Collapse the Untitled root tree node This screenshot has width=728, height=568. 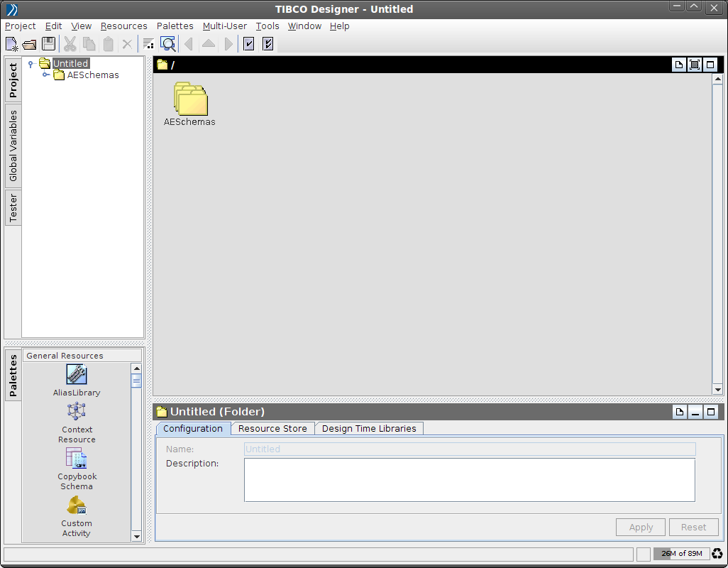coord(31,64)
